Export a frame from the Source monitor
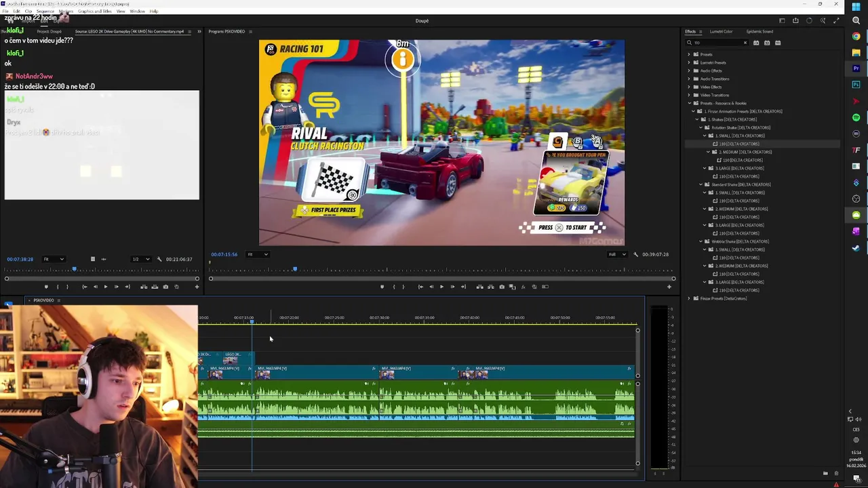 [165, 287]
